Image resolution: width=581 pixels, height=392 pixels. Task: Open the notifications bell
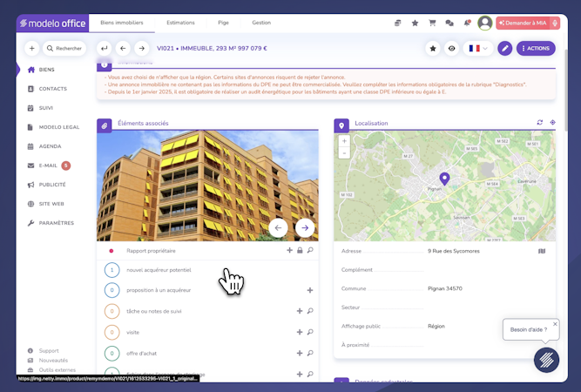(x=467, y=23)
